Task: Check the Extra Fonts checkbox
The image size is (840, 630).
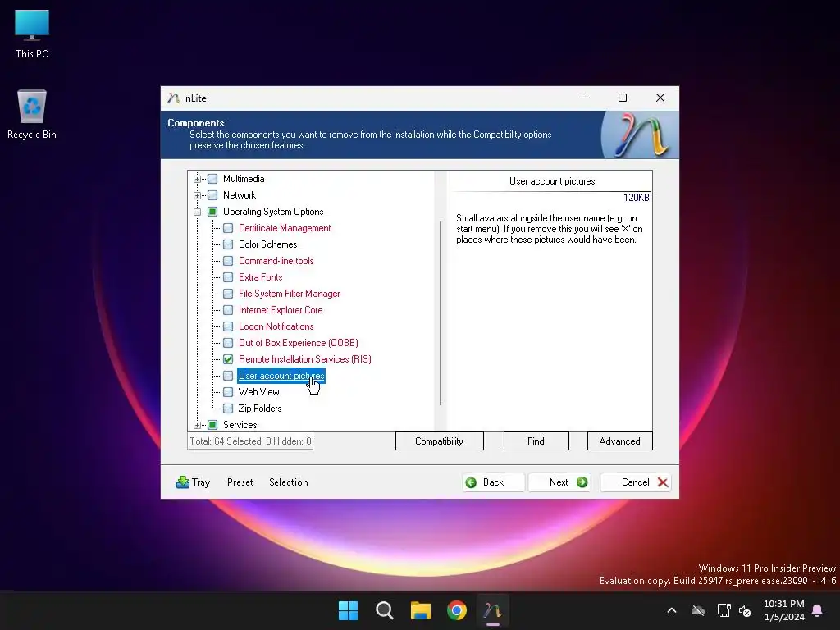Action: click(228, 277)
